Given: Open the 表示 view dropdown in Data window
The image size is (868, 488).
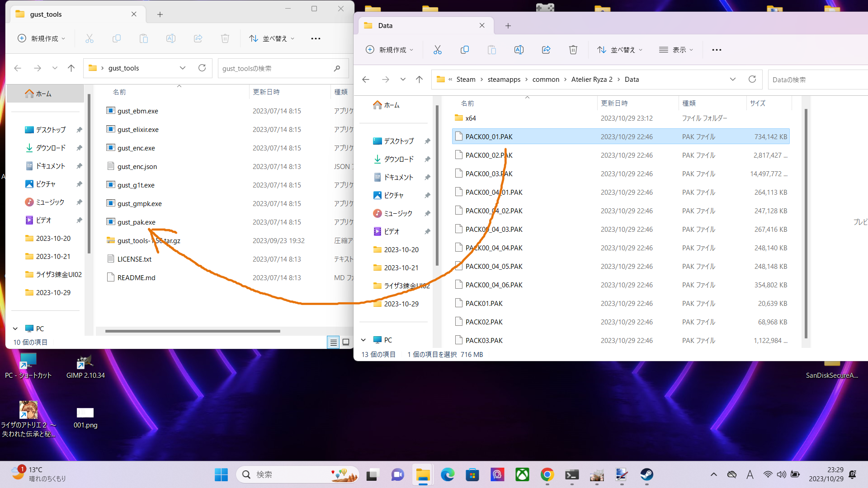Looking at the screenshot, I should tap(676, 50).
